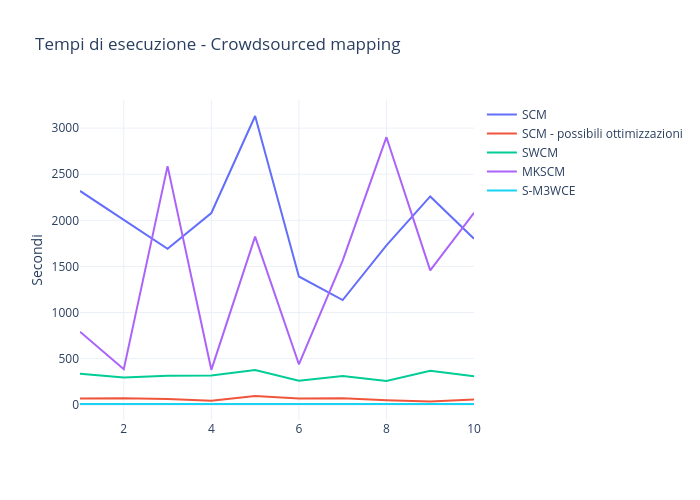Viewport: 700px width, 500px height.
Task: Toggle the SCM trace legend label
Action: 534,115
